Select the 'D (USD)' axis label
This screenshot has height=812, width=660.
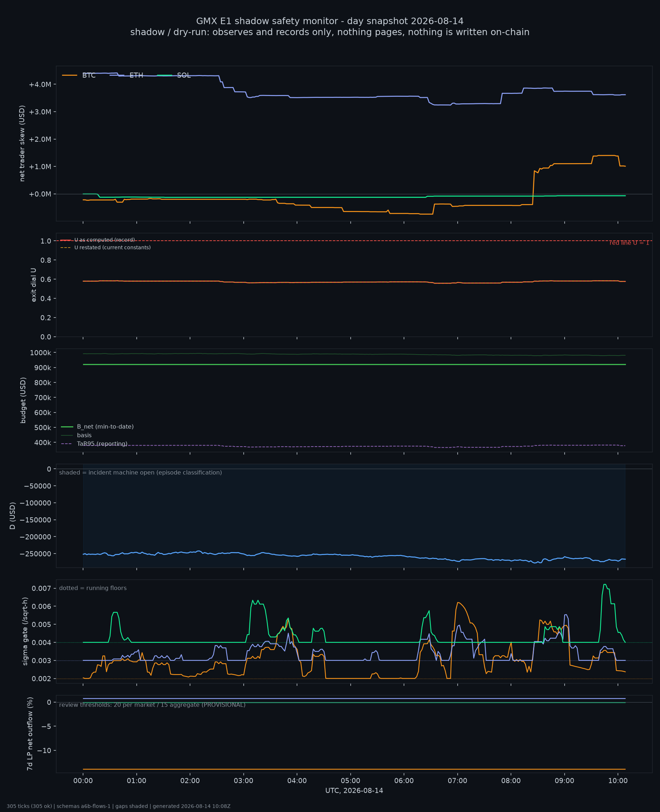tap(12, 515)
